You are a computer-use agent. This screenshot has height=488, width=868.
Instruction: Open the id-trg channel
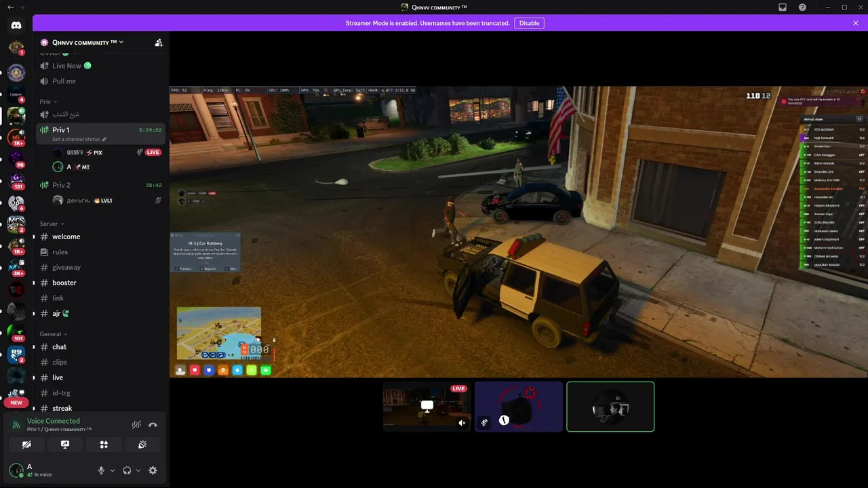[x=100, y=393]
